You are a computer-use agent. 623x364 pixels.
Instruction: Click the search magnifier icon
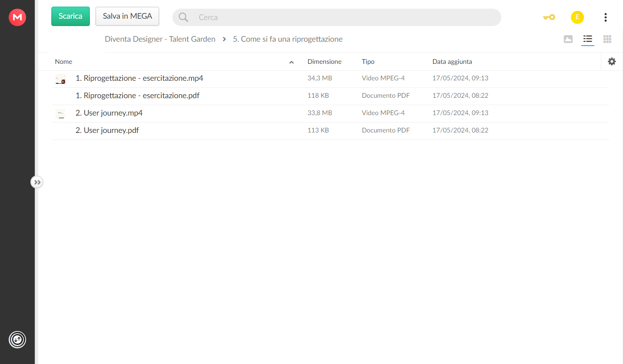[184, 17]
